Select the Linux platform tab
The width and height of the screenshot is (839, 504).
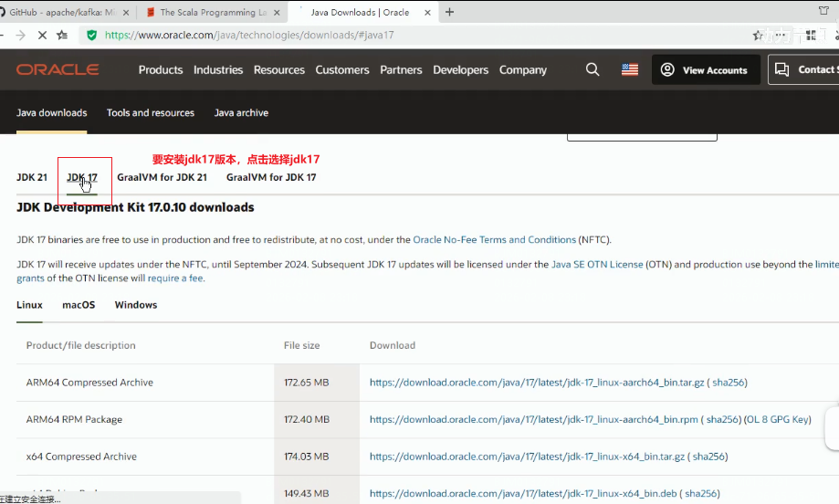click(29, 305)
